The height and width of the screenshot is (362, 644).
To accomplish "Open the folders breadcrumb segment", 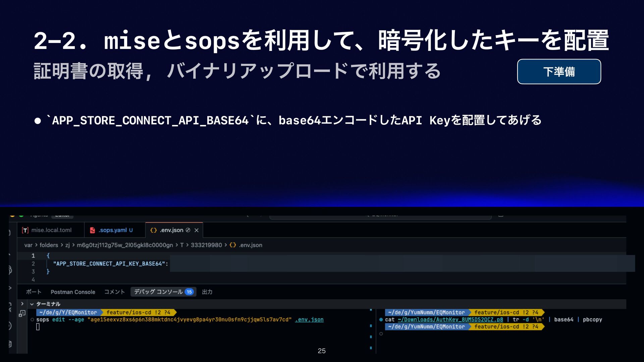I will (x=49, y=245).
